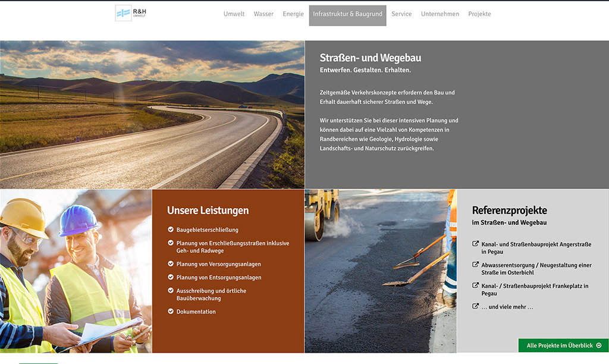Screen dimensions: 609x364
Task: Select the Infrastruktur & Baugrund tab
Action: [347, 15]
